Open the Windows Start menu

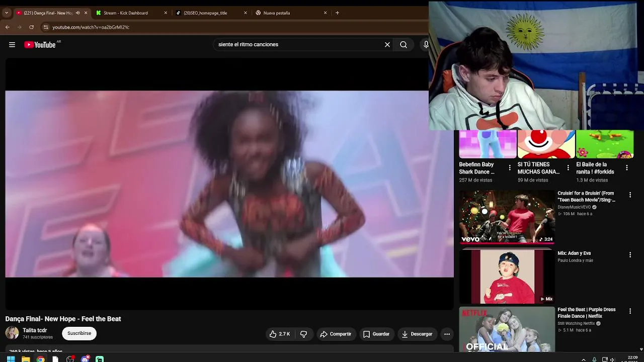pyautogui.click(x=11, y=359)
